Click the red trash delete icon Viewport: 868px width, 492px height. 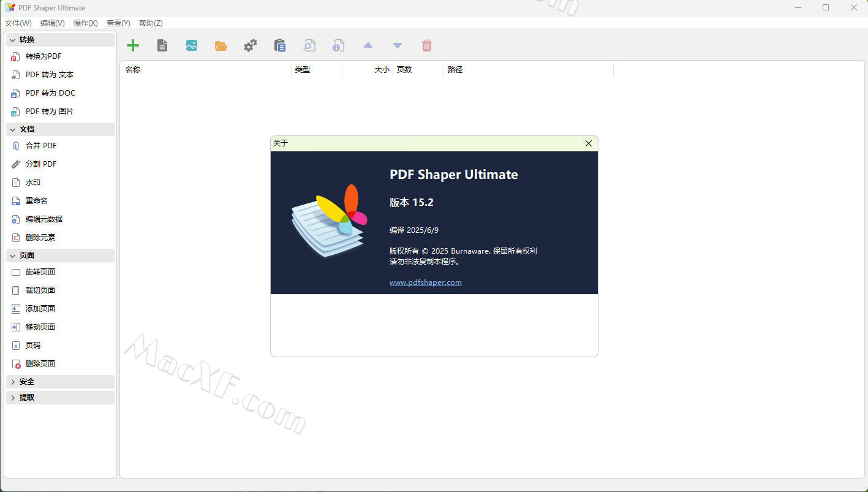tap(427, 45)
